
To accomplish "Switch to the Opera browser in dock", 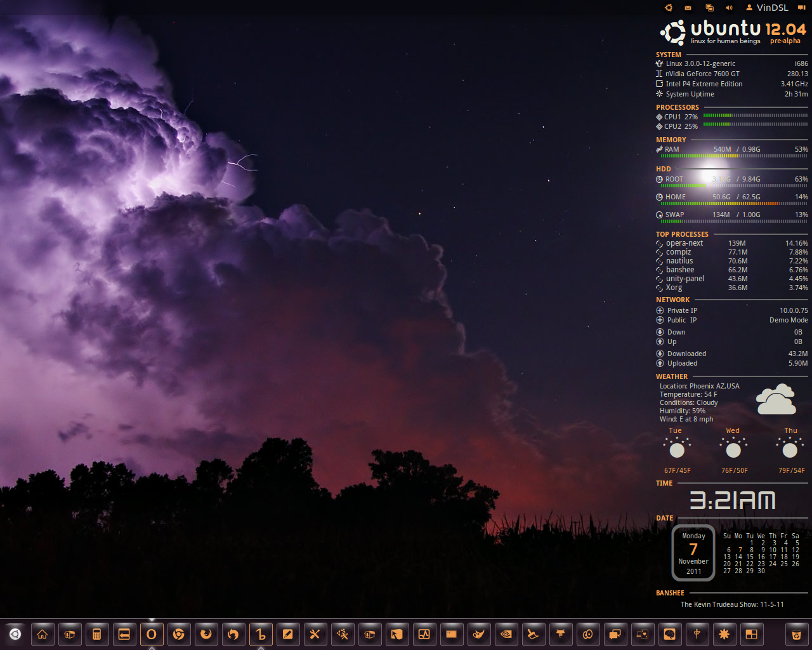I will coord(152,634).
